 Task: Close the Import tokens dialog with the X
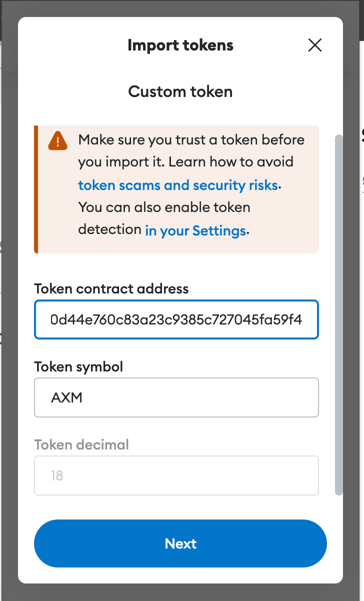(315, 45)
